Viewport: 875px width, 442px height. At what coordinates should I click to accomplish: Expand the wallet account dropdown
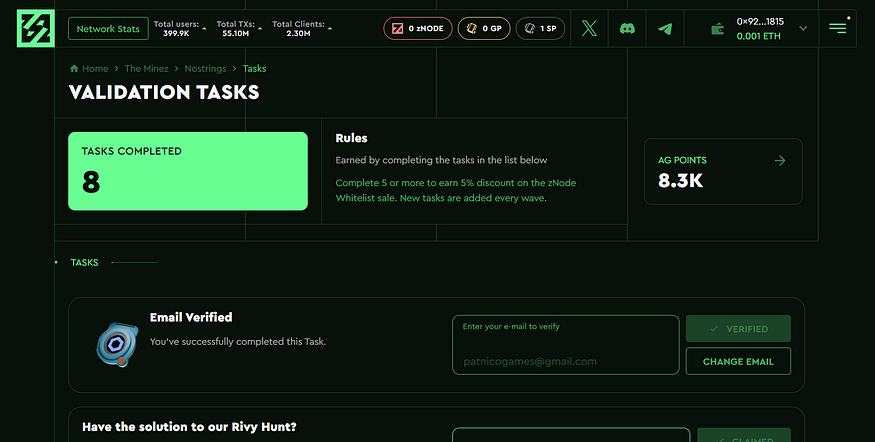point(803,28)
